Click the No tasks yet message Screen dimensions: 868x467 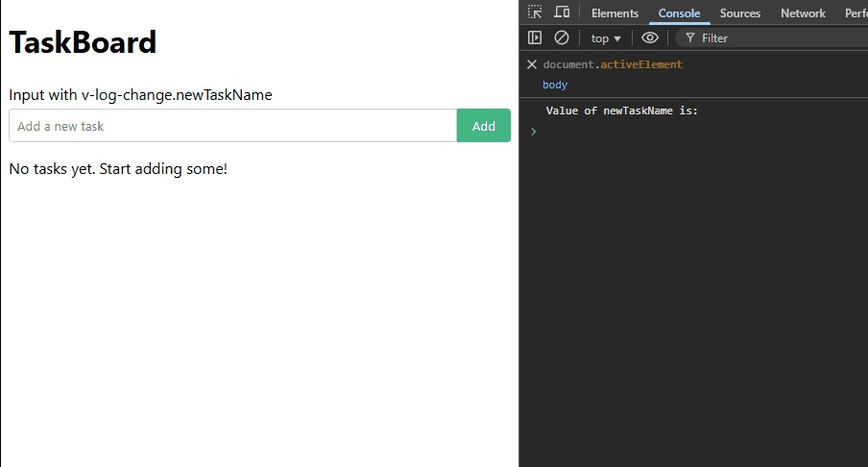(x=118, y=168)
